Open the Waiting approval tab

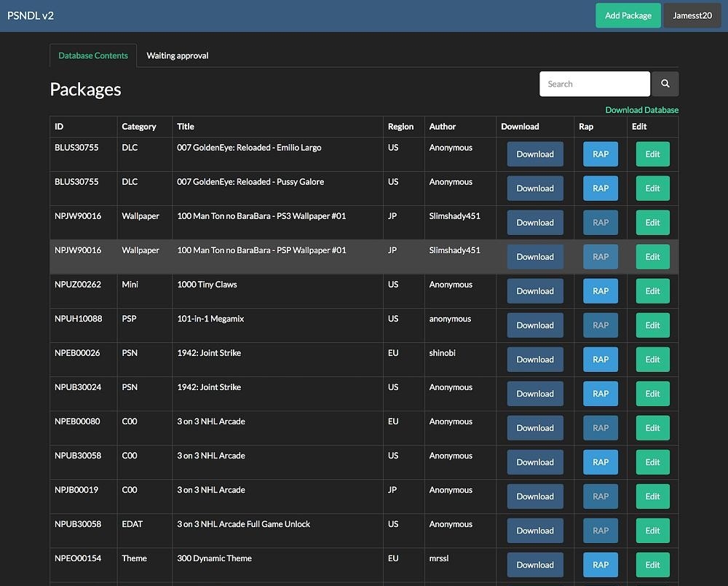pyautogui.click(x=178, y=55)
